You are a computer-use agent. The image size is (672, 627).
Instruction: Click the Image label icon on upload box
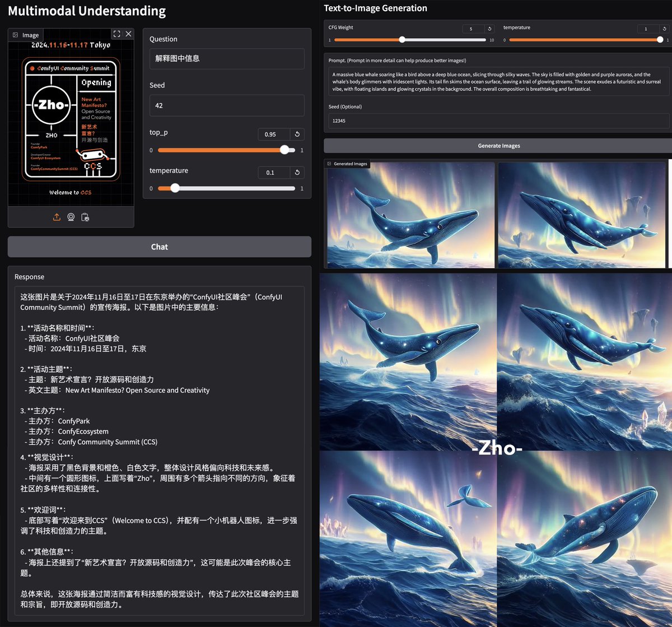(x=15, y=35)
